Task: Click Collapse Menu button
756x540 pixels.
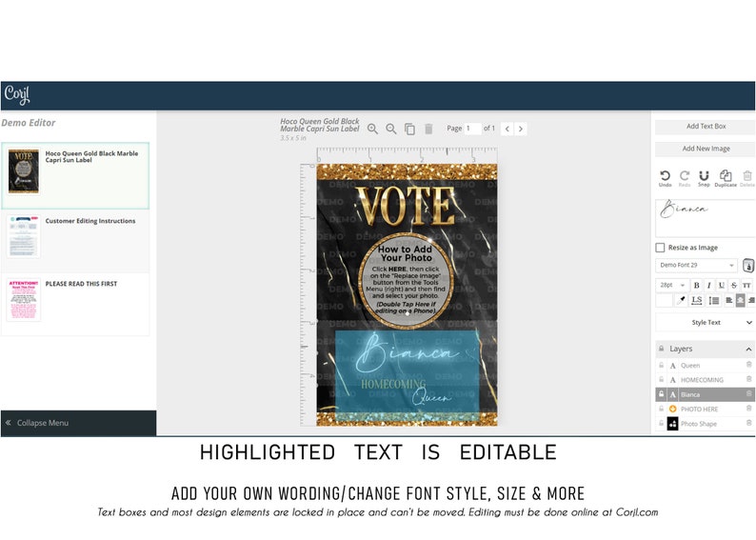Action: [79, 423]
